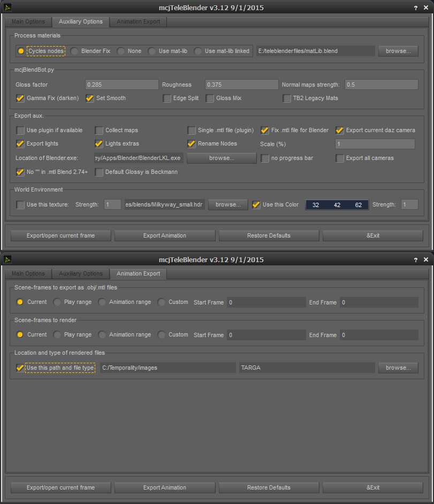Viewport: 434px width, 504px height.
Task: Switch to Animation Export tab in upper window
Action: [x=138, y=21]
